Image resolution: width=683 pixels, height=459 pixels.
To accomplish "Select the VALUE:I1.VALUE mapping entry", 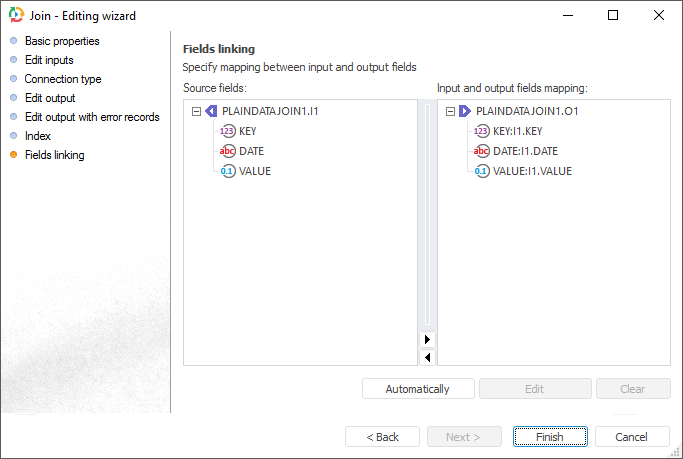I will [532, 171].
